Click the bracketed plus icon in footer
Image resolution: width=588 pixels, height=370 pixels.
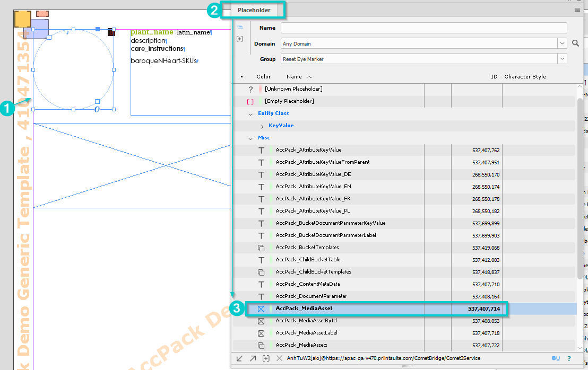pyautogui.click(x=266, y=358)
